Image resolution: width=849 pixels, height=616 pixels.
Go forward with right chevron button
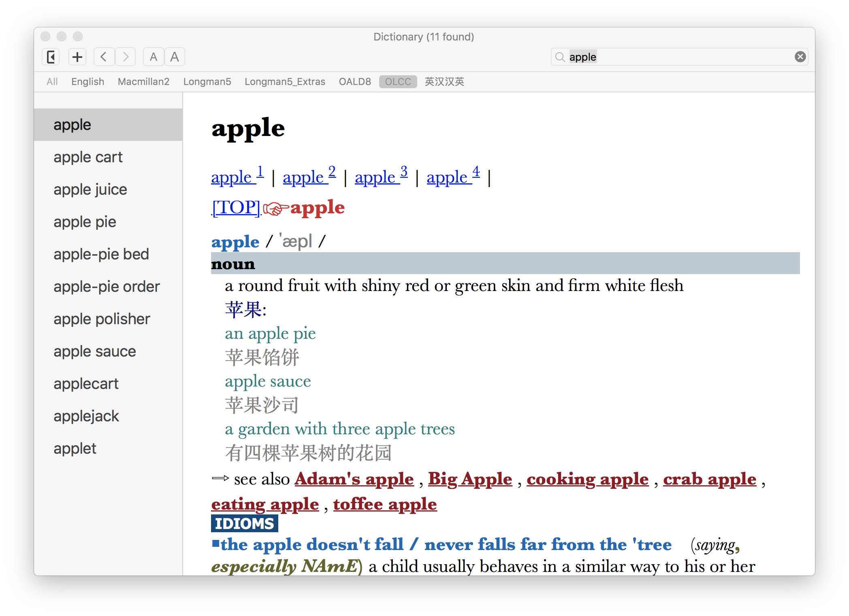point(126,57)
